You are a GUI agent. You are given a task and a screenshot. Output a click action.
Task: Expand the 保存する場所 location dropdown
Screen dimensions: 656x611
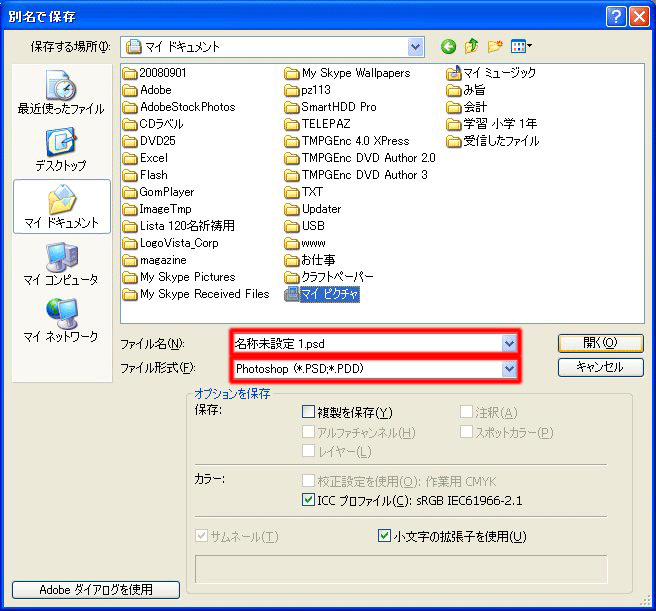click(x=415, y=47)
